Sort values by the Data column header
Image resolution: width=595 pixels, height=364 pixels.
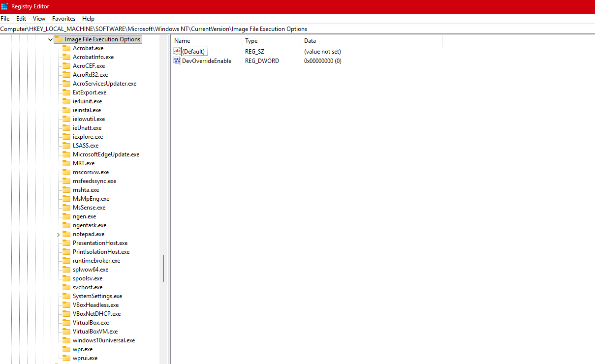point(372,41)
